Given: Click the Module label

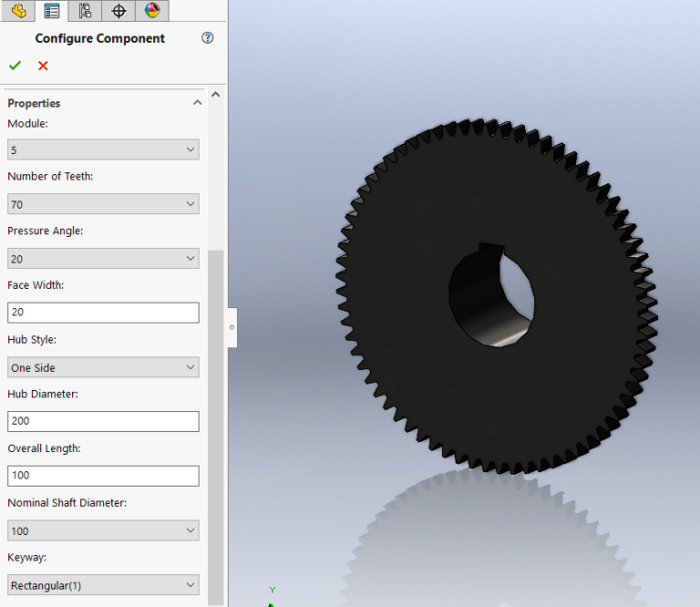Looking at the screenshot, I should (x=27, y=124).
